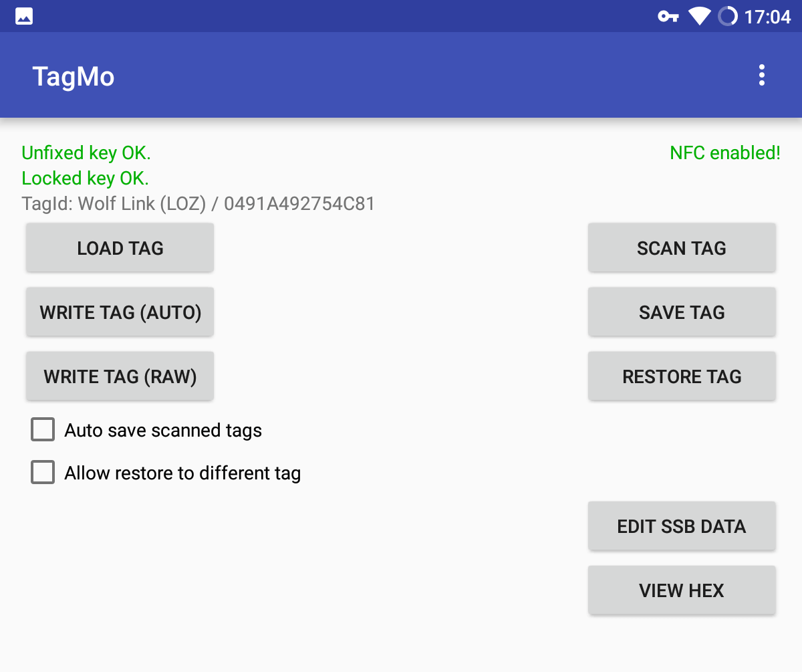
Task: Tap the VPN key status icon
Action: pyautogui.click(x=668, y=16)
